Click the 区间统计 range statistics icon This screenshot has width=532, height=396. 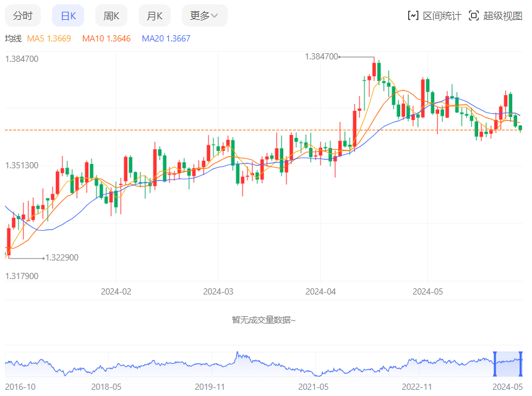[x=413, y=15]
